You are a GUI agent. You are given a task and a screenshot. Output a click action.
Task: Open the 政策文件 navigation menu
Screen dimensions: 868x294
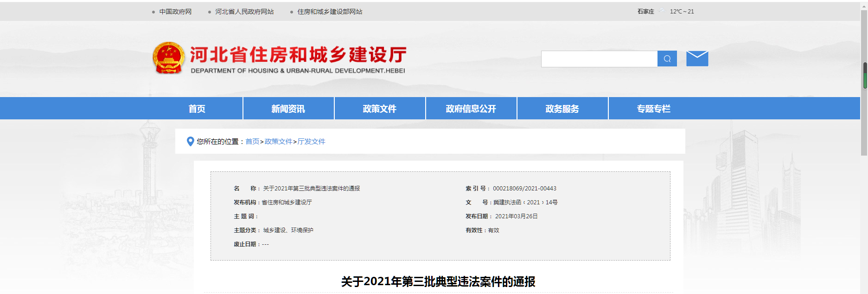tap(379, 108)
